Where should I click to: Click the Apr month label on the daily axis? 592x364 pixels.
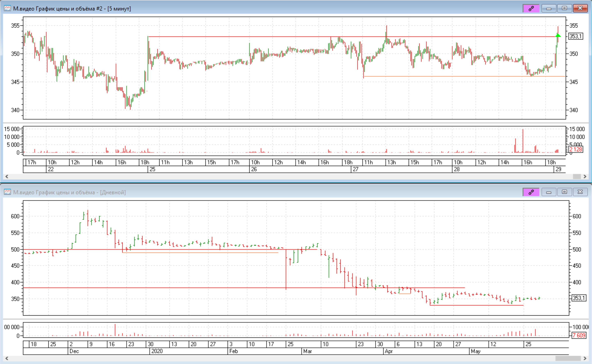[389, 351]
